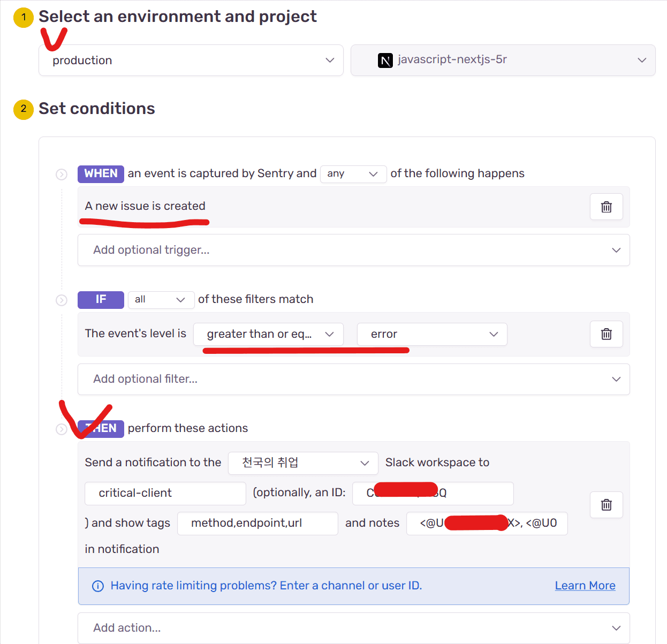Viewport: 667px width, 644px height.
Task: Collapse the IF section circle toggle
Action: tap(62, 300)
